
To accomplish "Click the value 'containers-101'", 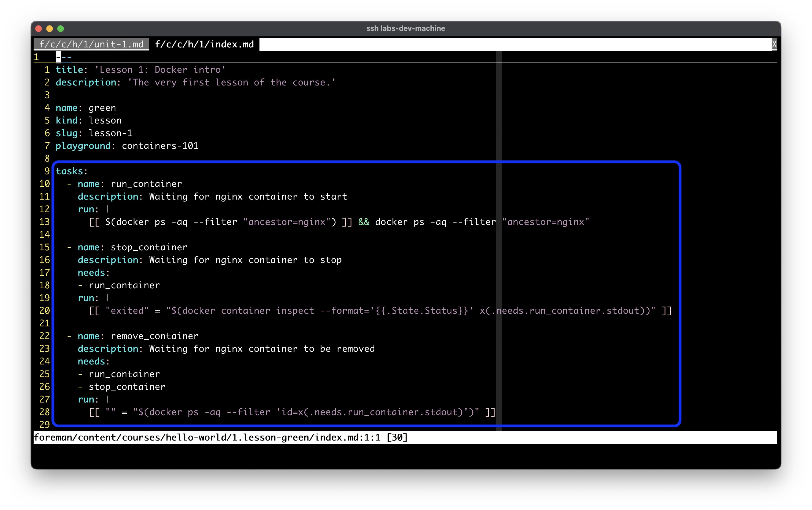I will click(x=160, y=146).
